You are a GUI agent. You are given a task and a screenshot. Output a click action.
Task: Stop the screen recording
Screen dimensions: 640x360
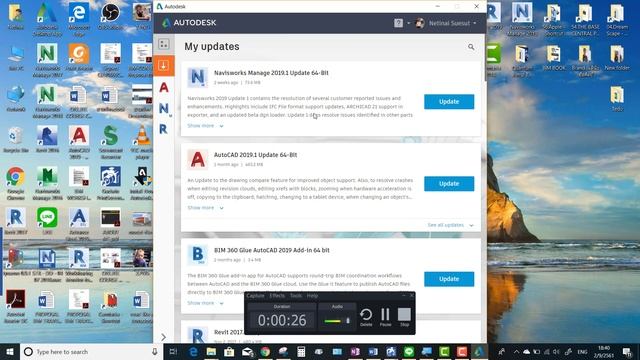(x=404, y=317)
